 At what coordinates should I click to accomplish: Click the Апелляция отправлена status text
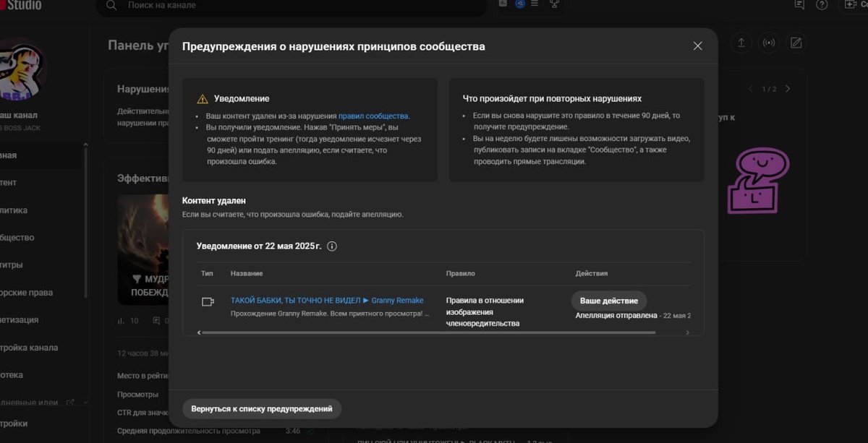616,316
